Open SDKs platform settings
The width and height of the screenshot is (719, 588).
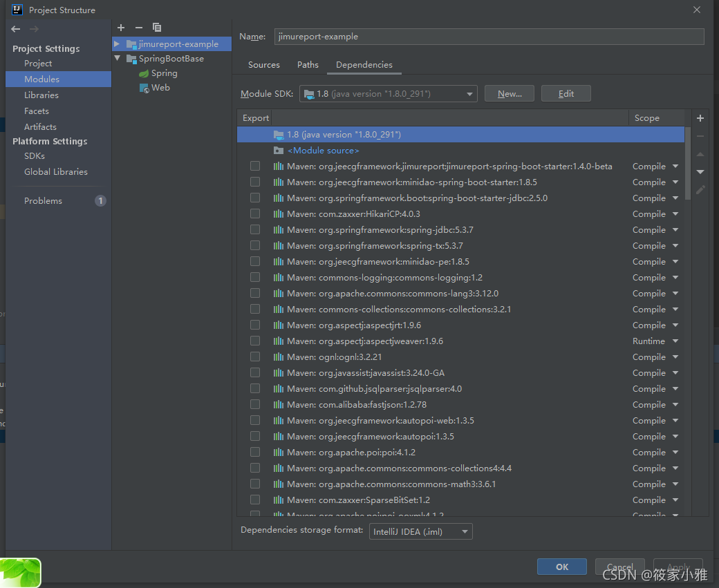(35, 156)
